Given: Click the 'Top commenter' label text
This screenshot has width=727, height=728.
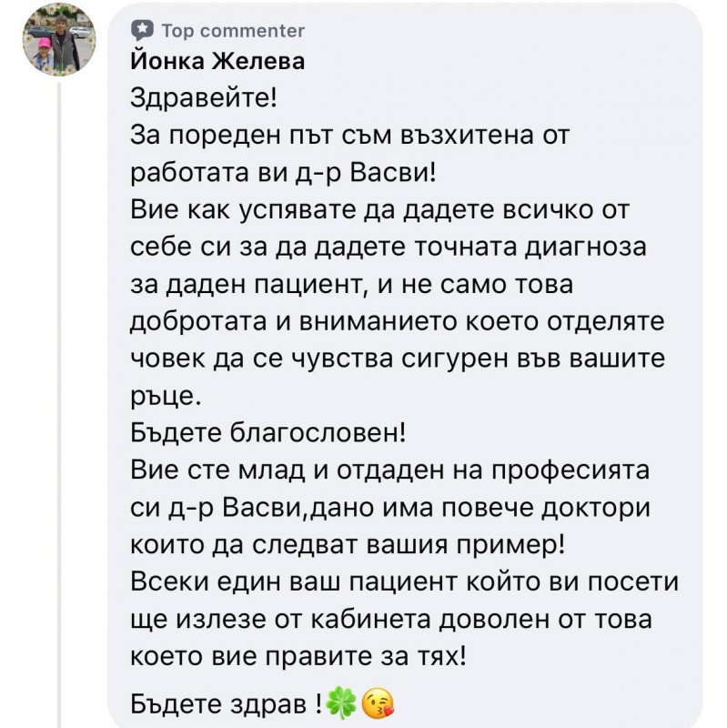Looking at the screenshot, I should point(233,31).
